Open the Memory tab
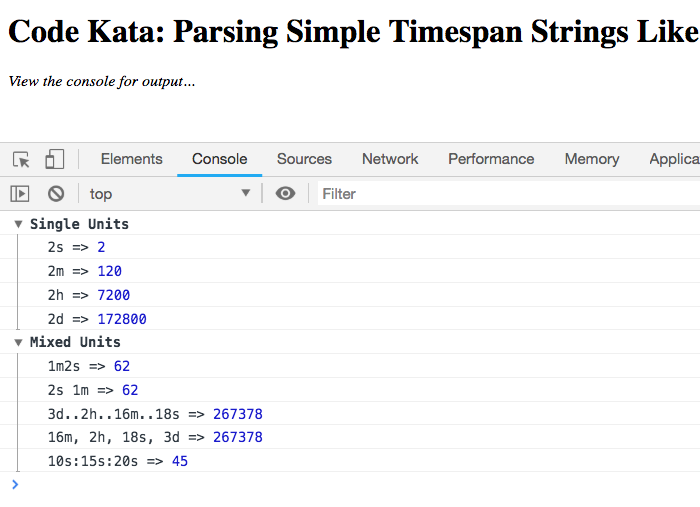Viewport: 700px width, 507px height. click(592, 159)
